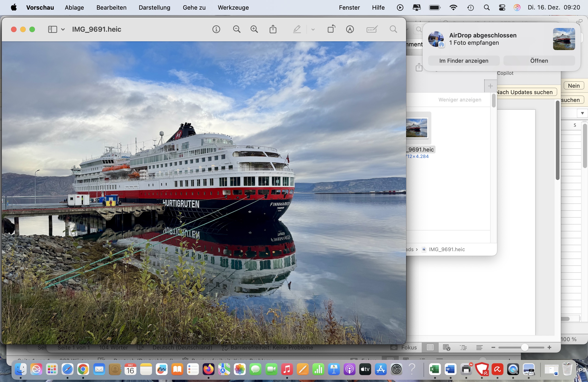Zoom out of the image
The width and height of the screenshot is (588, 382).
click(236, 29)
